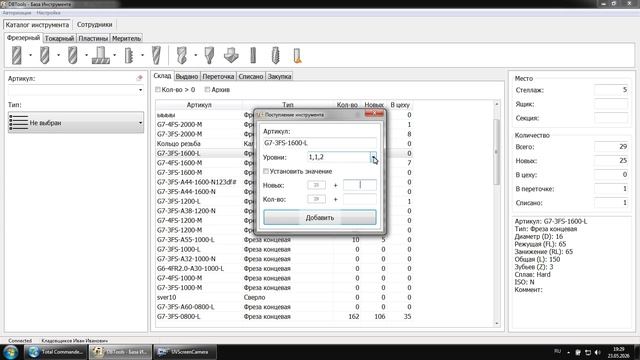This screenshot has width=640, height=360.
Task: Open dropdown arrow next to flat end mill
Action: coord(30,55)
